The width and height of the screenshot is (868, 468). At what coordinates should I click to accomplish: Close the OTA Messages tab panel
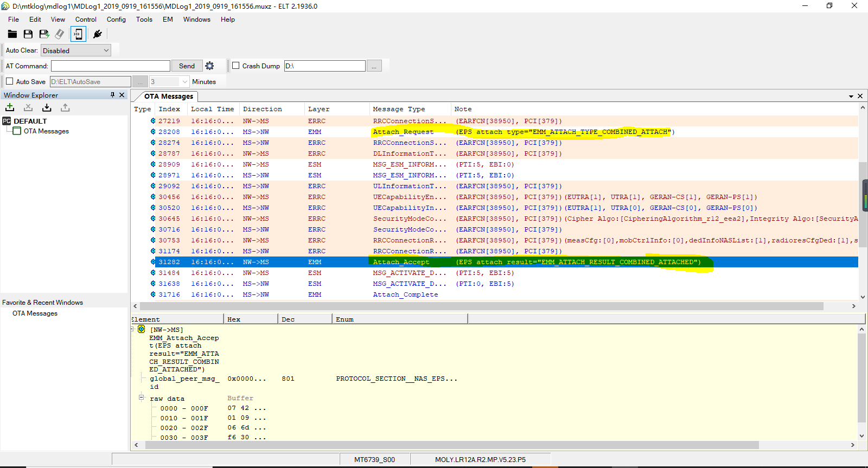[860, 96]
